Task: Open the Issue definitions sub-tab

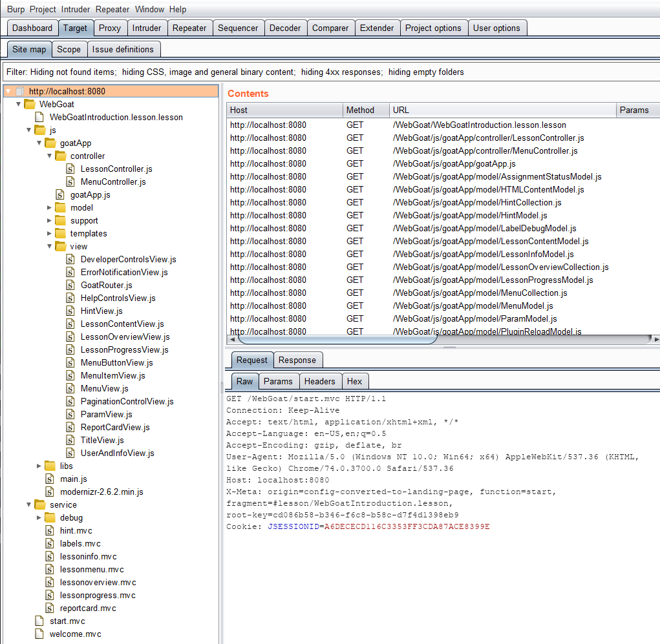Action: (x=123, y=49)
